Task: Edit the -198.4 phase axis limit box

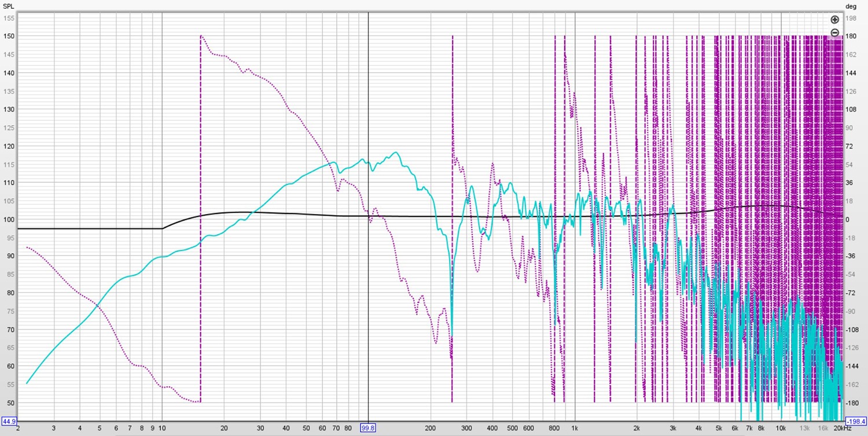Action: pos(855,421)
